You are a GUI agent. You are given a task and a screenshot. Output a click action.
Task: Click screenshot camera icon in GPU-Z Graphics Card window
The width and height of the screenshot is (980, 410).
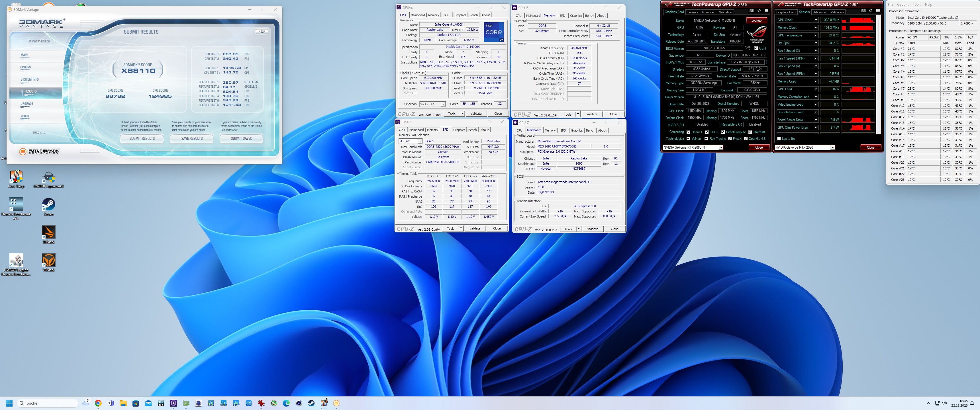coord(752,11)
